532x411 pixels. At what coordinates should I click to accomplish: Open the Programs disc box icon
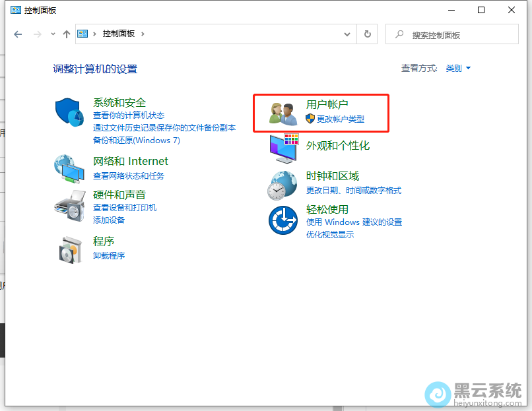[x=69, y=249]
